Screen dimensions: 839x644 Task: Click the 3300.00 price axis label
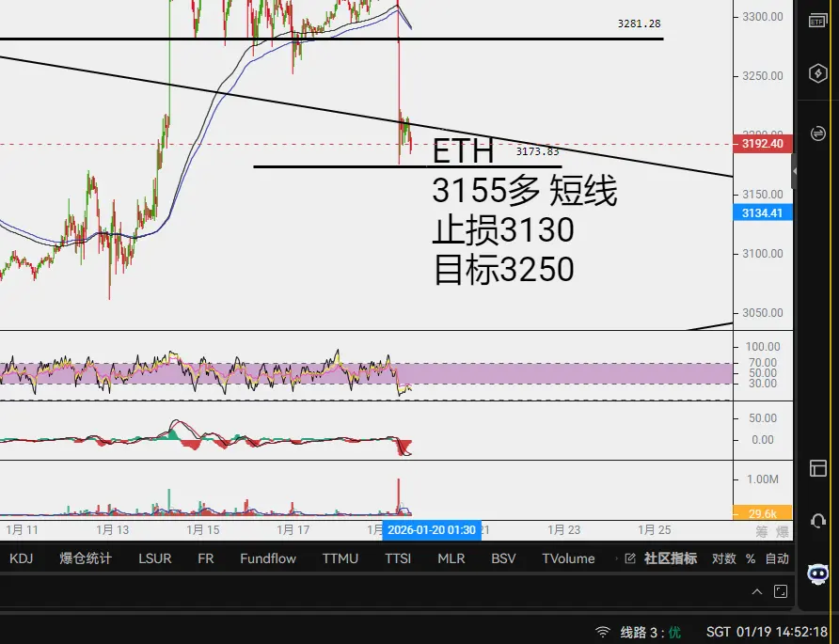763,17
